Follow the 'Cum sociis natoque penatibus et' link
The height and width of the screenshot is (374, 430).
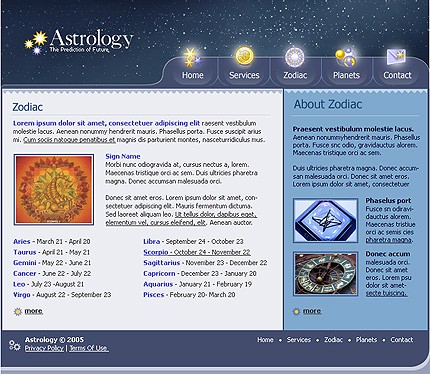(69, 140)
